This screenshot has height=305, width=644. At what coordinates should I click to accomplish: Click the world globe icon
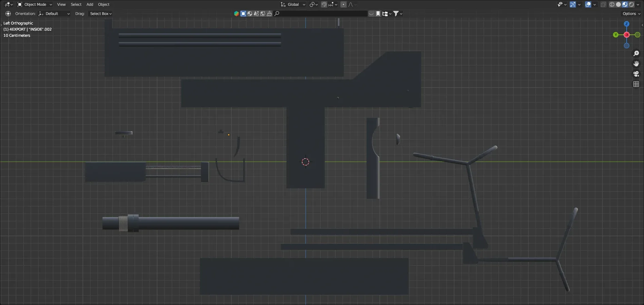pos(263,14)
